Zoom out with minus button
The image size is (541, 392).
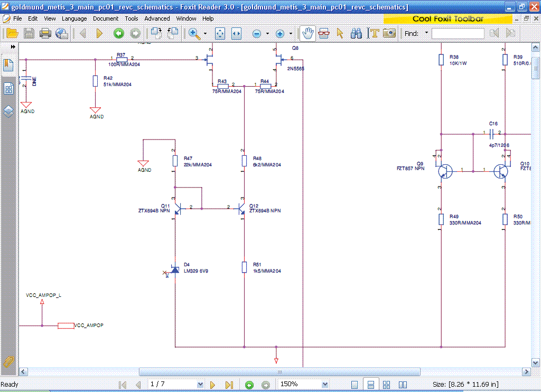256,34
